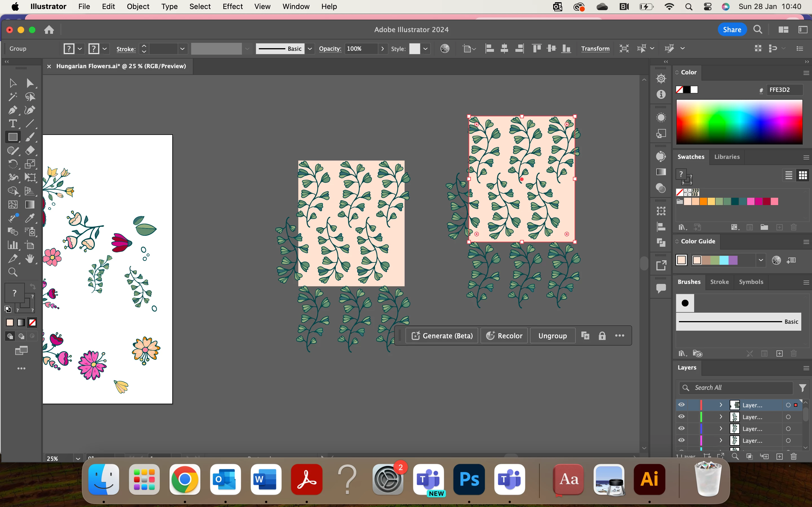Pick the orange swatch in Swatches panel

[703, 201]
